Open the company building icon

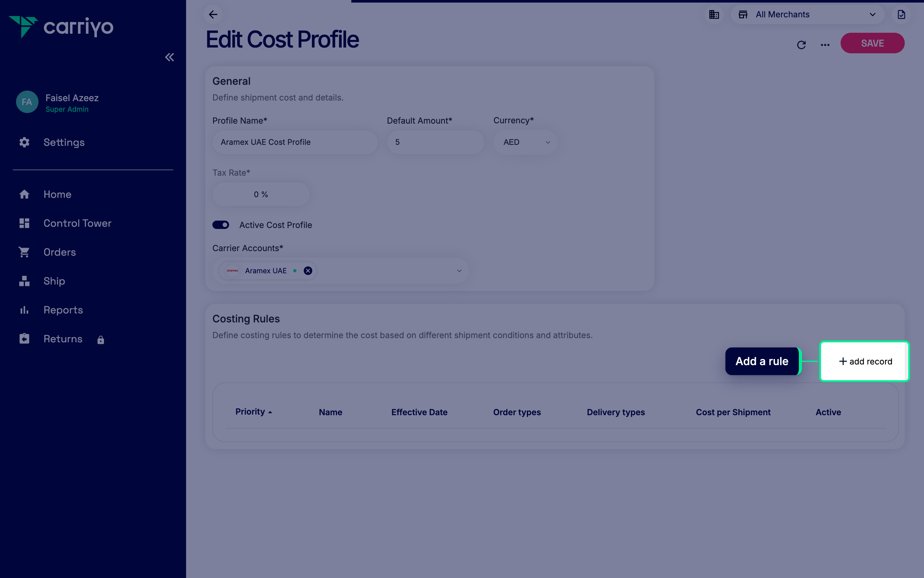[x=714, y=14]
